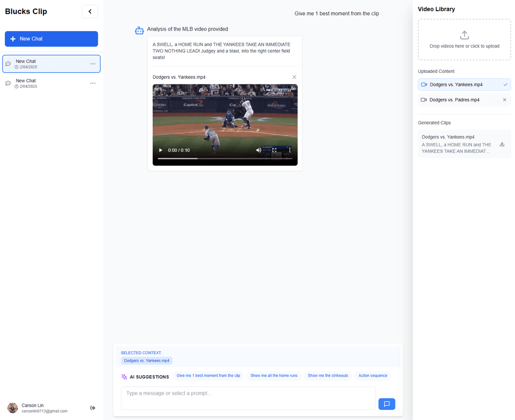Screen dimensions: 515x420
Task: Play the Dodgers vs. Yankees video
Action: (161, 150)
